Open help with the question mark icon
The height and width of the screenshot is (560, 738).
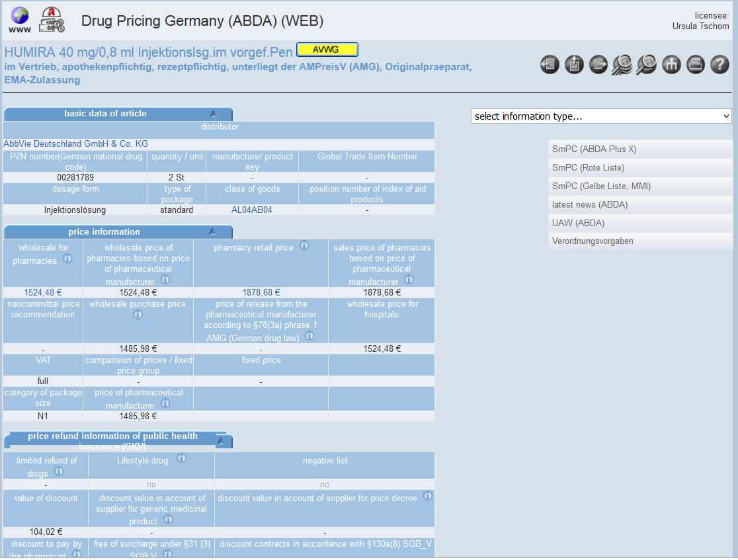tap(719, 65)
